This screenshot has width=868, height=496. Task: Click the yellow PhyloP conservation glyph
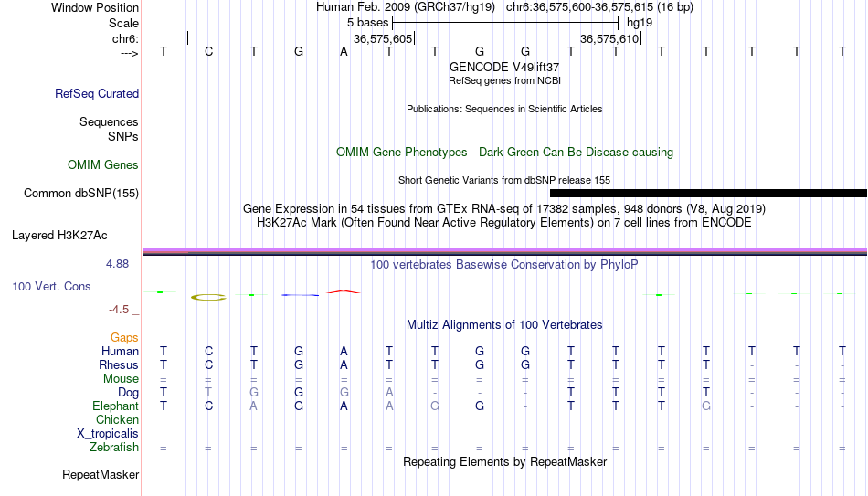pyautogui.click(x=208, y=297)
